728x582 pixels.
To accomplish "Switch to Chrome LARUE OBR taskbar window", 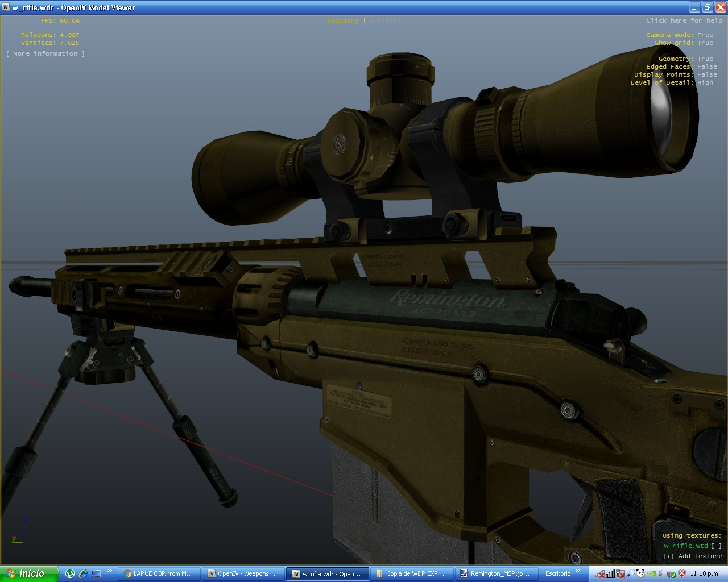I will [160, 573].
